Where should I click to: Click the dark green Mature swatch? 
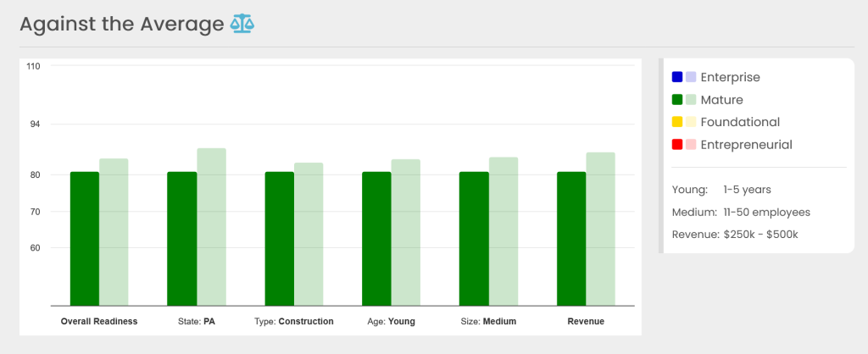pos(677,100)
